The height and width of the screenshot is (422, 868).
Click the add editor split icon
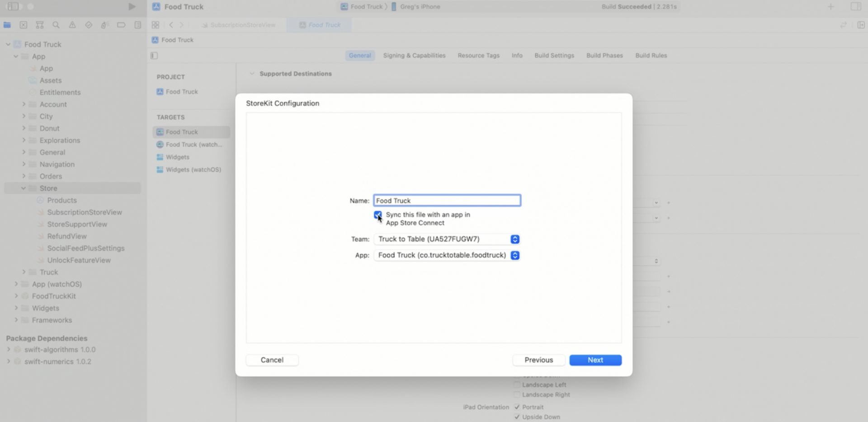pos(861,25)
